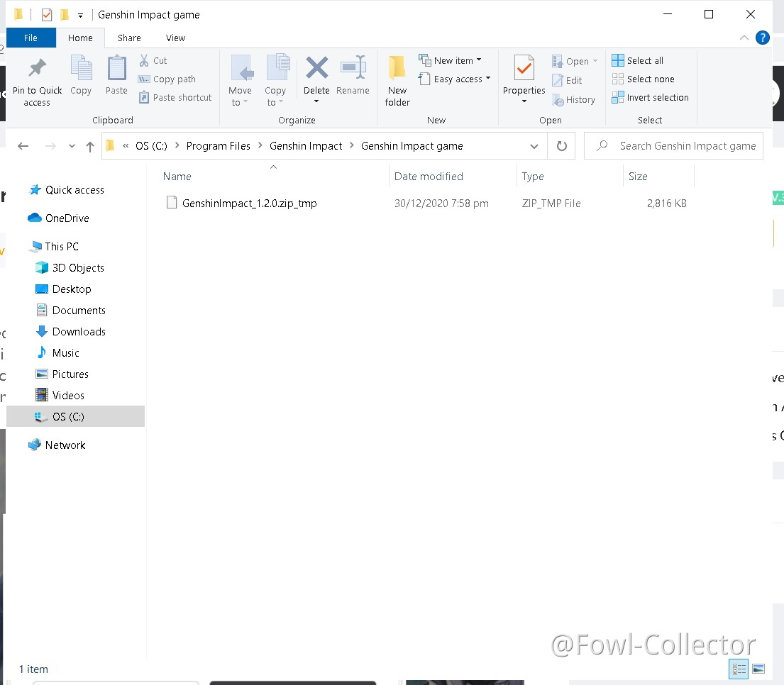
Task: Switch to the View ribbon tab
Action: [175, 38]
